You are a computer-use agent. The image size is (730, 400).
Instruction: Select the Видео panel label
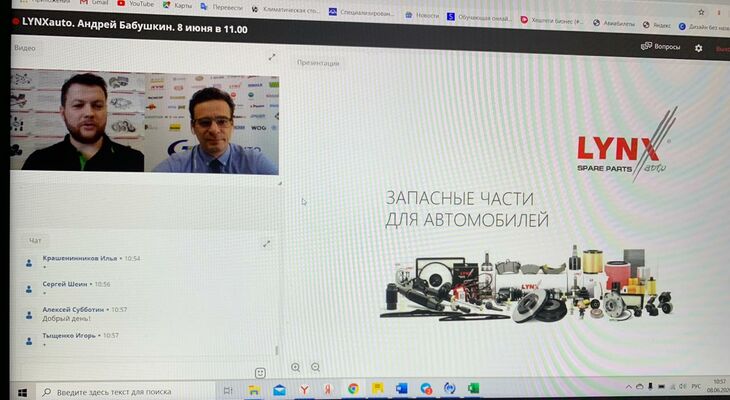25,47
